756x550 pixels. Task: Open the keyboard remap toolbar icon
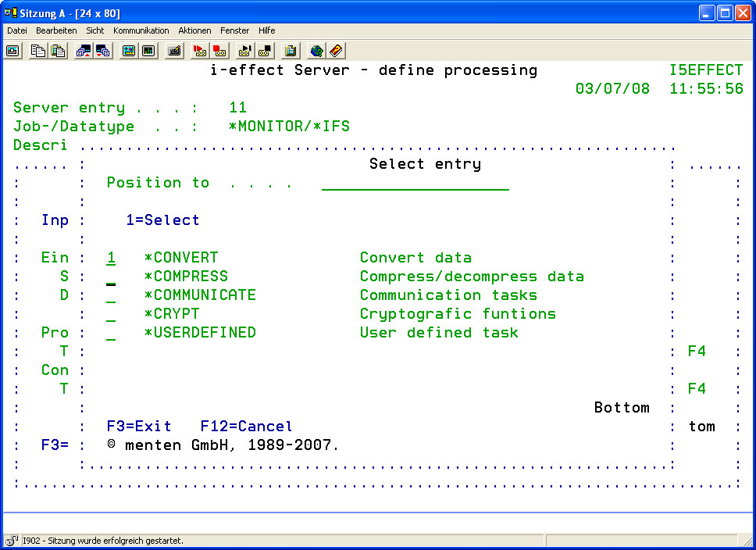pos(174,51)
